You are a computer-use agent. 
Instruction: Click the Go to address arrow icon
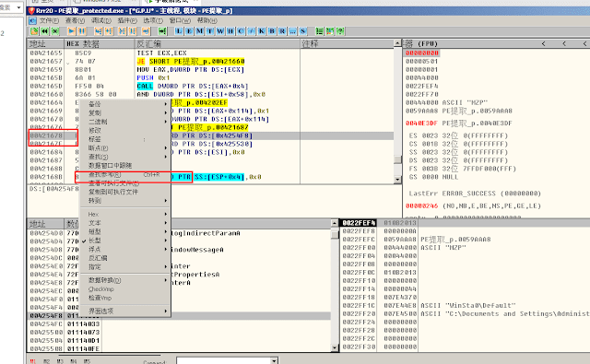pos(162,31)
